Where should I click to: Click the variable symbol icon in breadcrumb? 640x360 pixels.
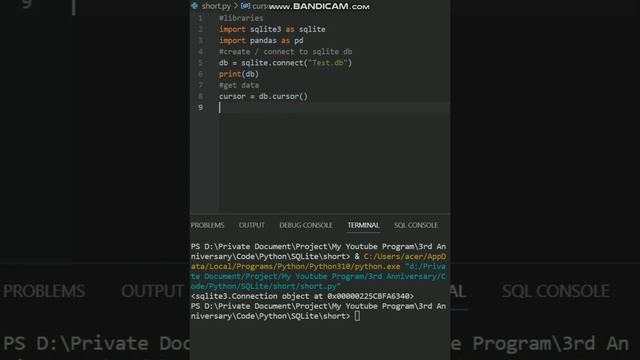245,6
